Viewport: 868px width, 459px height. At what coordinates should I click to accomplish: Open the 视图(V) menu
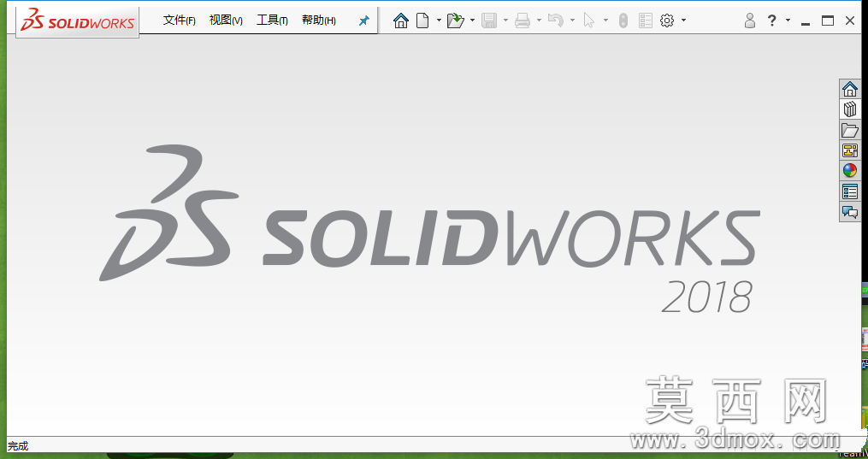pyautogui.click(x=226, y=21)
